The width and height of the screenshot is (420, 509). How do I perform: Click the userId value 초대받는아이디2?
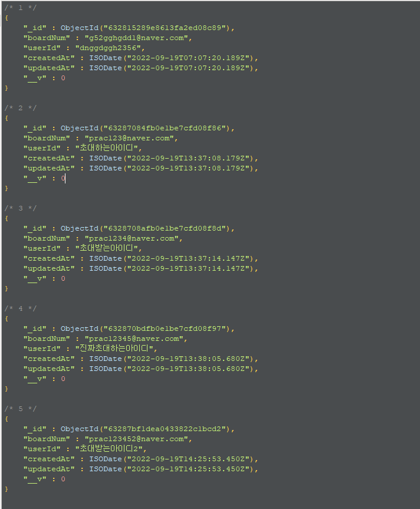pyautogui.click(x=109, y=449)
